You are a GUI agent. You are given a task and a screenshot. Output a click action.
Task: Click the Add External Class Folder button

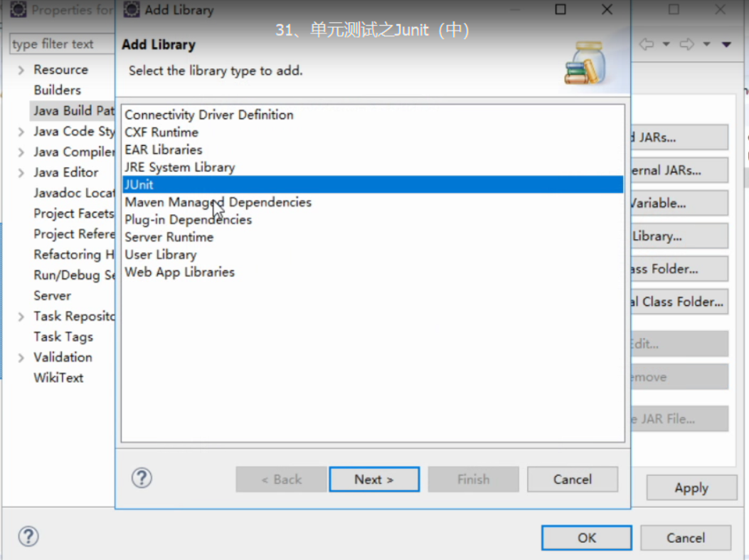(679, 302)
